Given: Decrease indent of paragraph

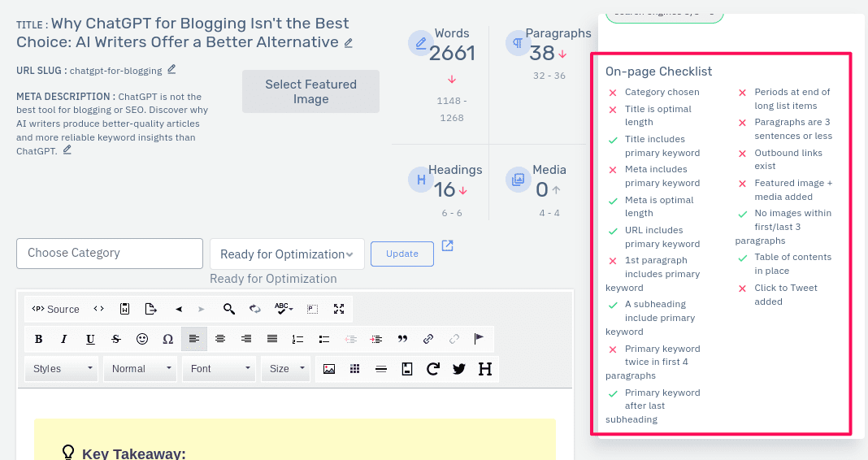Looking at the screenshot, I should (x=350, y=339).
